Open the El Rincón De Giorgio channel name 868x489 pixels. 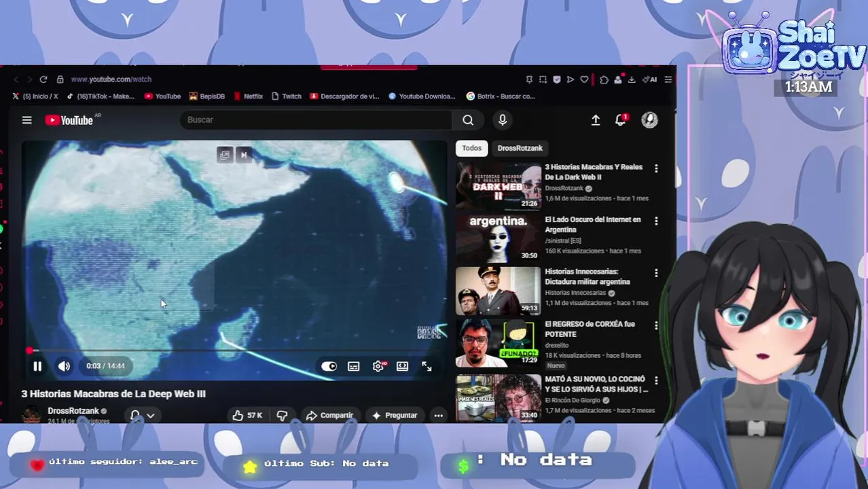tap(574, 401)
